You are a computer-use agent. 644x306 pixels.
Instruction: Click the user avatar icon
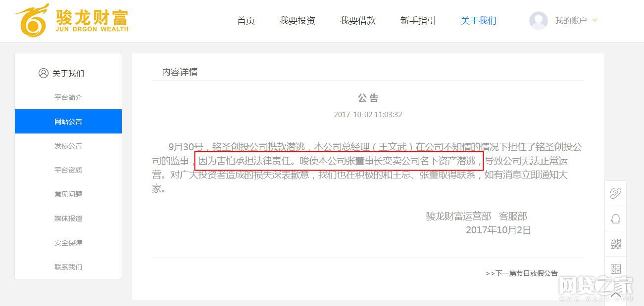(539, 21)
